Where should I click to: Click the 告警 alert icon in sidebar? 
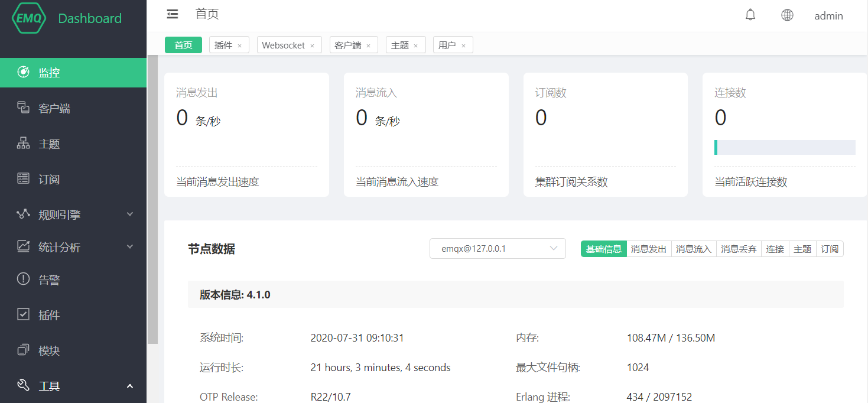point(23,279)
